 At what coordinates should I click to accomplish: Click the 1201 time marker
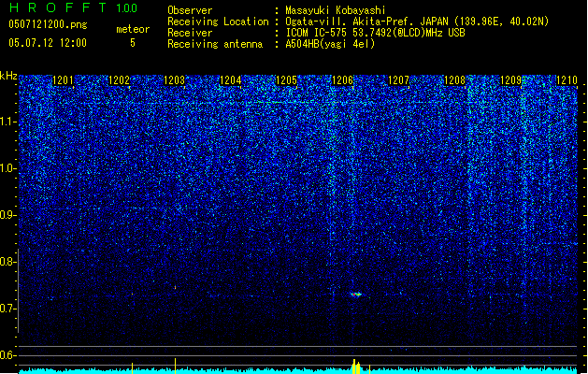63,80
